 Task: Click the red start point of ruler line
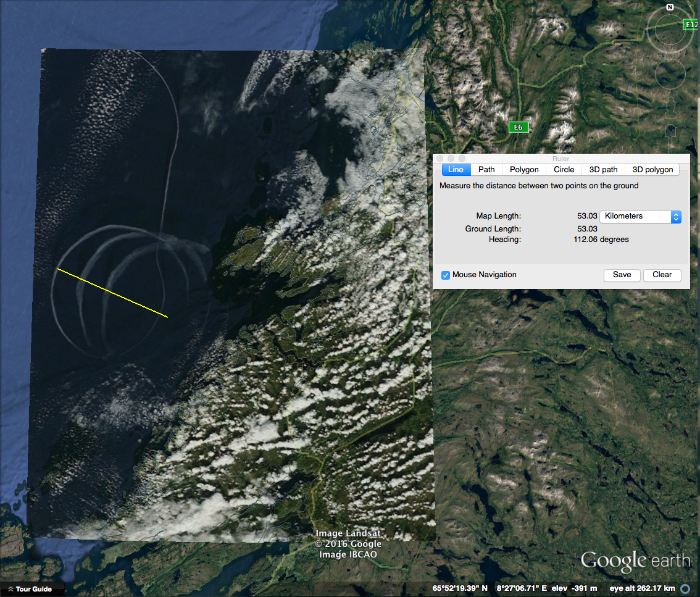click(x=58, y=269)
